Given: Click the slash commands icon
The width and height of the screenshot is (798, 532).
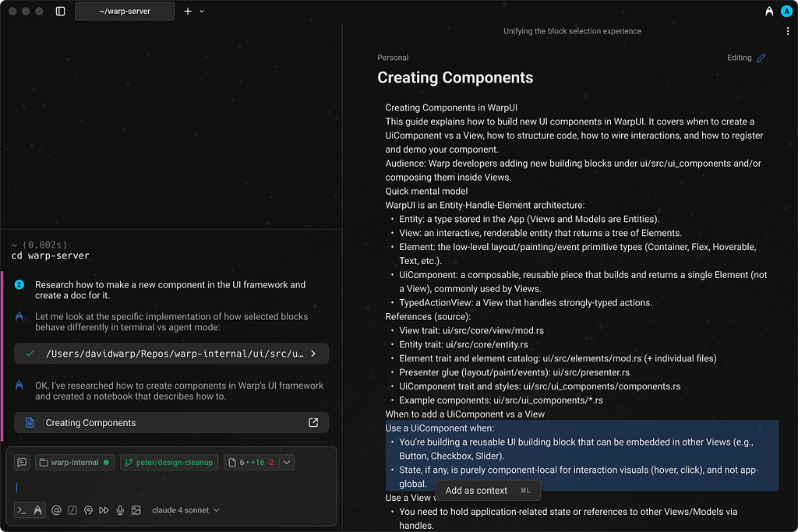Looking at the screenshot, I should point(72,510).
